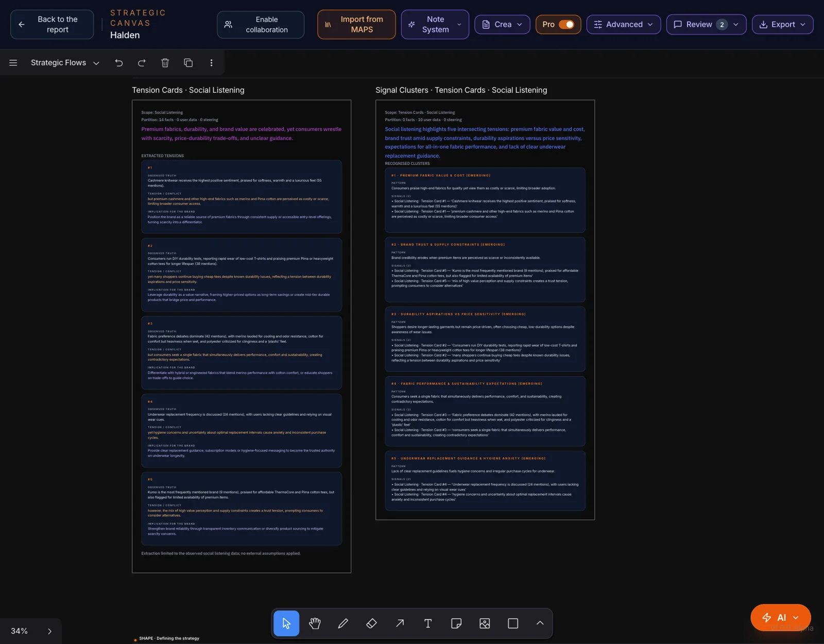Expand more tools chevron in toolbar
Image resolution: width=824 pixels, height=644 pixels.
pyautogui.click(x=540, y=623)
